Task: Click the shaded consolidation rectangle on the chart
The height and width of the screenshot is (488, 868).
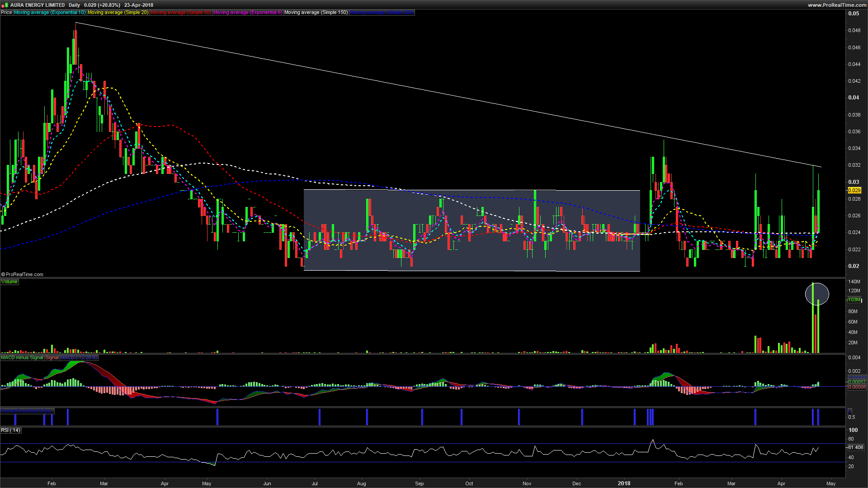Action: pos(472,230)
